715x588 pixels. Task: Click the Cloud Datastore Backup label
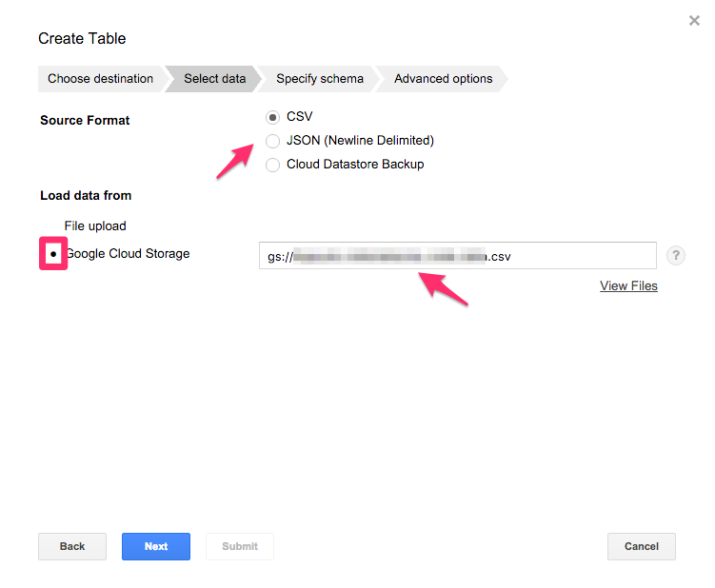pyautogui.click(x=355, y=165)
